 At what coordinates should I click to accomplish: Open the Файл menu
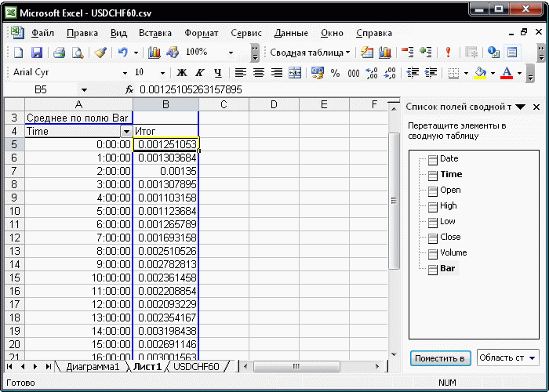pyautogui.click(x=42, y=33)
